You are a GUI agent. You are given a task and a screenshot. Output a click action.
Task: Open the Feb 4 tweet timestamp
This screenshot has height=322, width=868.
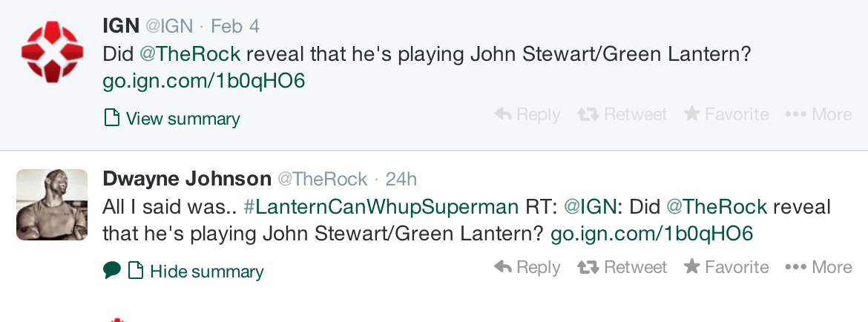[235, 26]
